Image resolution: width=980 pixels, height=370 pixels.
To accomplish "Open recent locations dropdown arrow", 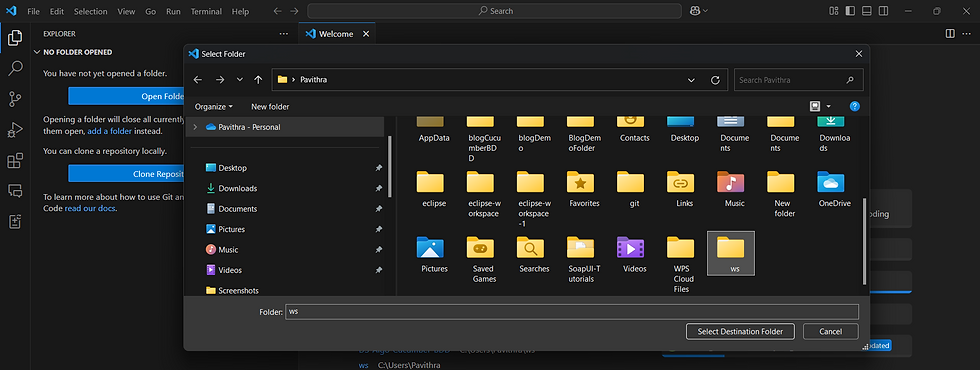I will [x=239, y=80].
